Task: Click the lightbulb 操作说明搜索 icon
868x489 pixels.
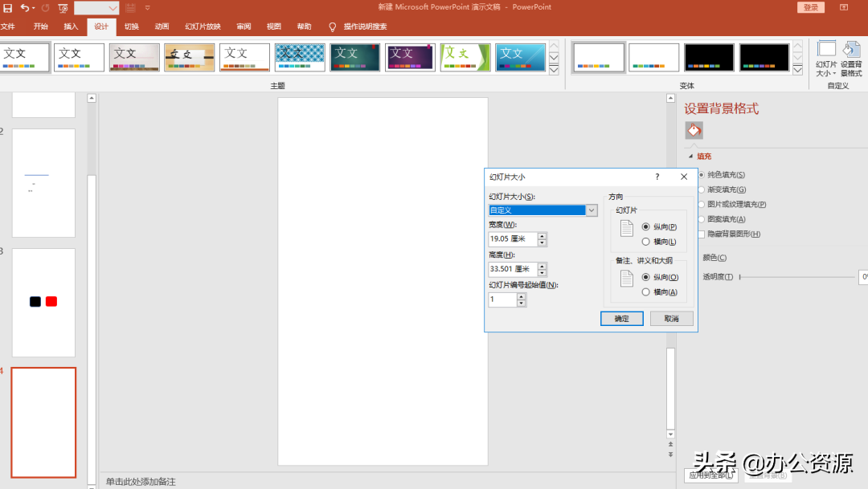Action: tap(332, 26)
